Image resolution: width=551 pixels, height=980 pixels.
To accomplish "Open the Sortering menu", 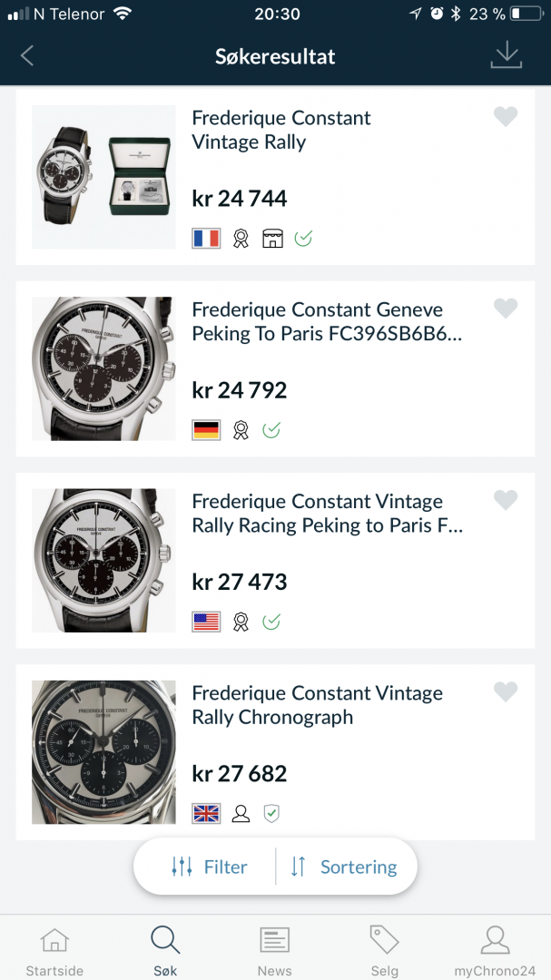I will tap(343, 867).
